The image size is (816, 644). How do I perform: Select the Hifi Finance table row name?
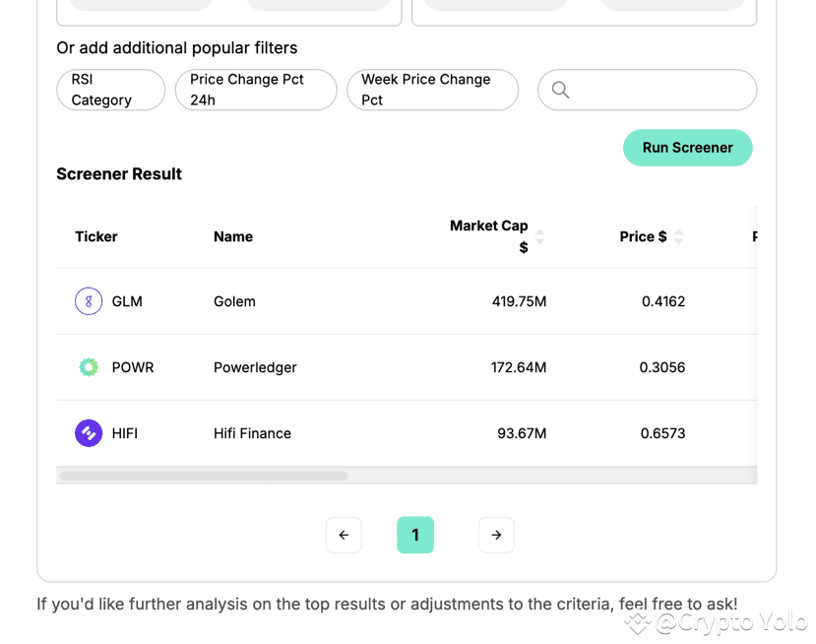point(252,433)
